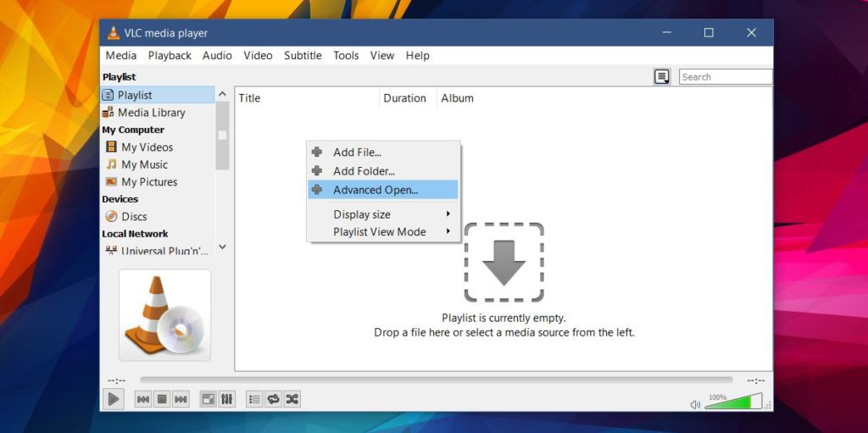Image resolution: width=868 pixels, height=433 pixels.
Task: Open My Pictures in sidebar
Action: (x=158, y=181)
